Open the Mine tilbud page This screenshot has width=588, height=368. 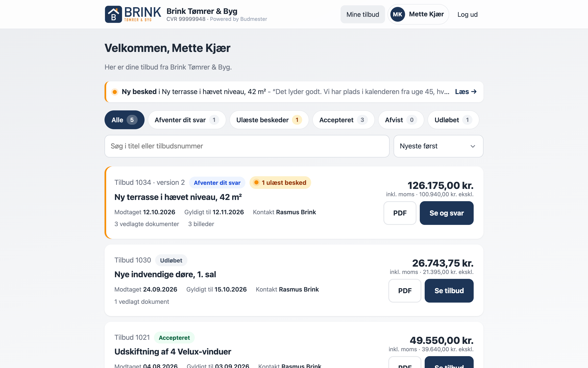click(363, 14)
